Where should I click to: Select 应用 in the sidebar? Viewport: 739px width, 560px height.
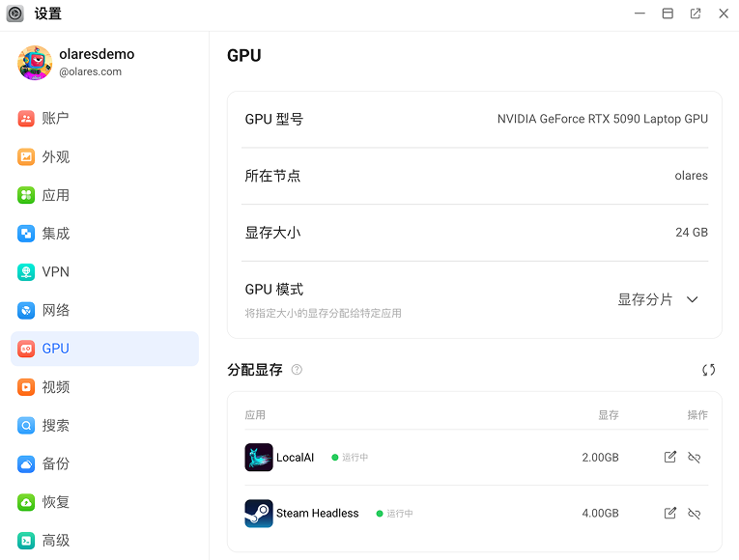(x=104, y=195)
